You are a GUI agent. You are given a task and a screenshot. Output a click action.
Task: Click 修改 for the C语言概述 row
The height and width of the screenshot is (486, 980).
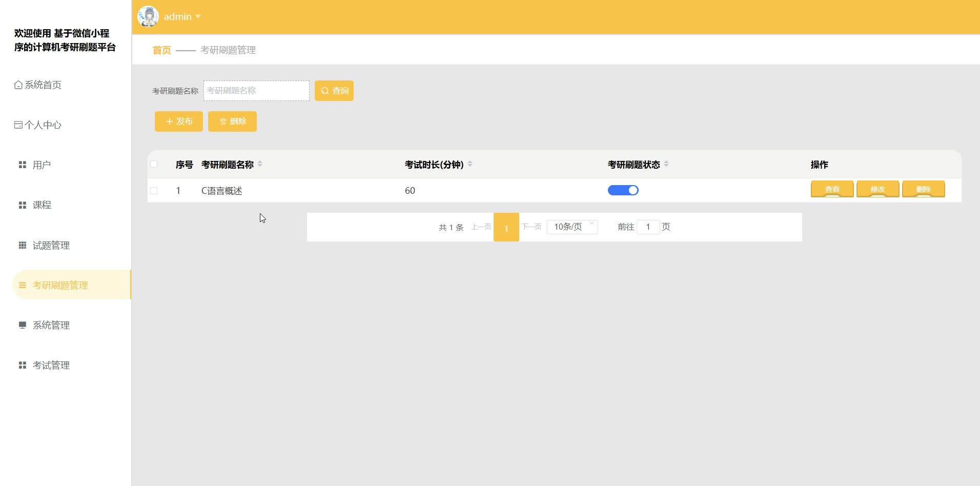tap(878, 189)
